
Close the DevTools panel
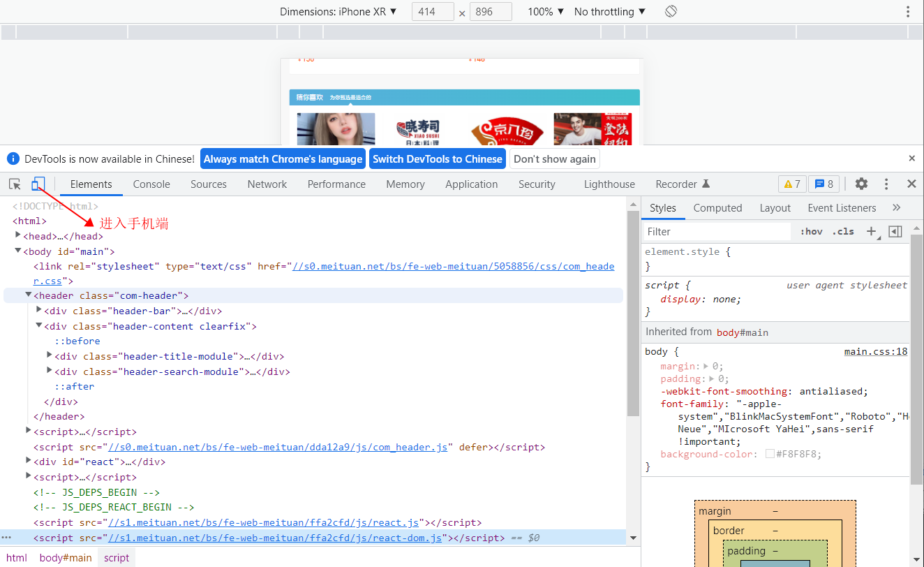click(911, 184)
